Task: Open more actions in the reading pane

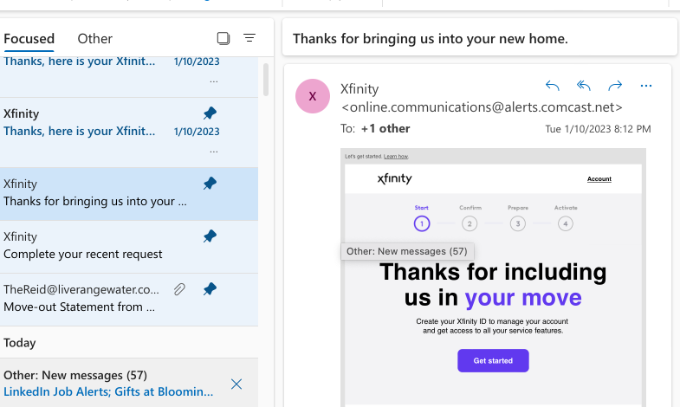Action: [x=646, y=86]
